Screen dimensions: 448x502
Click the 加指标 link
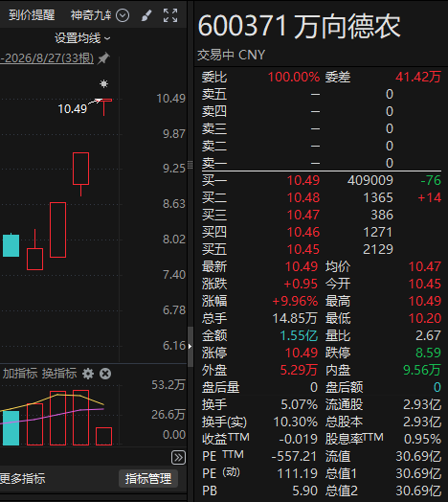(x=20, y=374)
